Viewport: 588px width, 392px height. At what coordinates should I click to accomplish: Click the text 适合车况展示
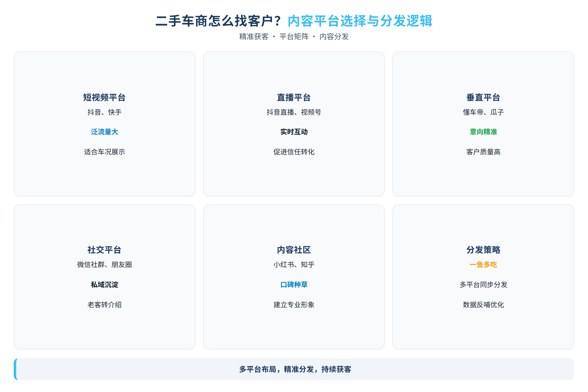(x=105, y=152)
